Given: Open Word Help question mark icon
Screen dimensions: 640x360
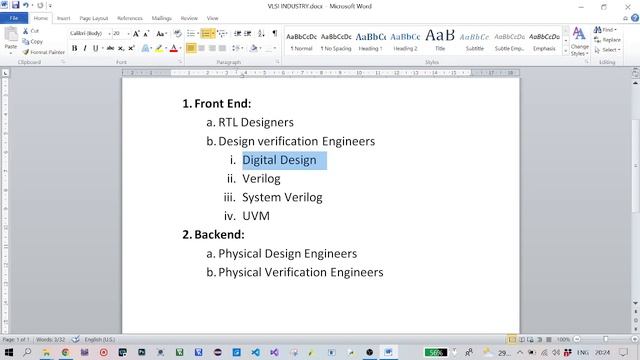Looking at the screenshot, I should [x=635, y=18].
